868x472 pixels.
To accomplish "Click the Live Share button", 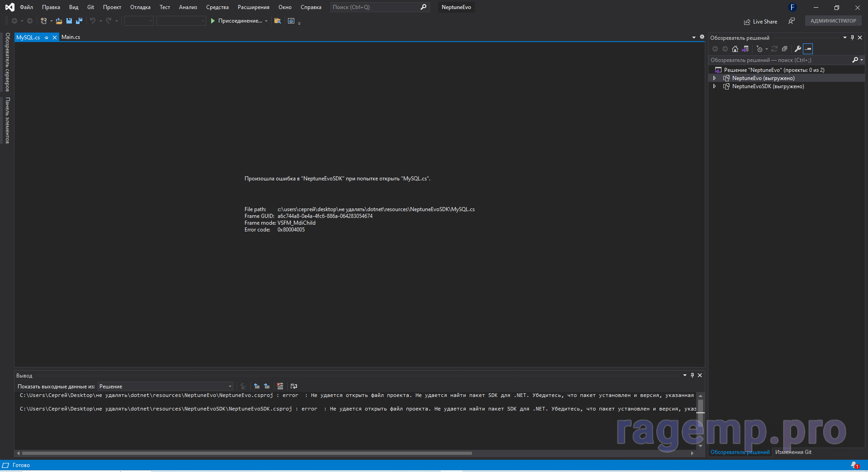I will click(x=761, y=21).
